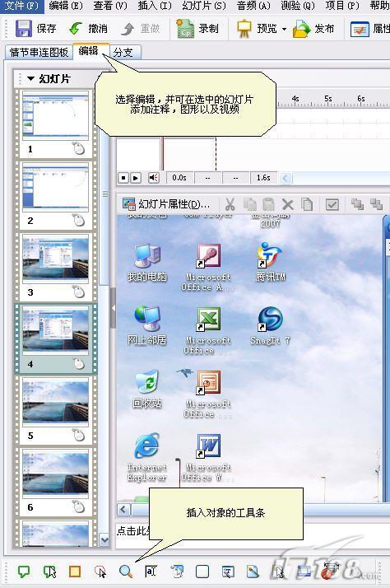Click the paste clipboard icon

point(268,204)
